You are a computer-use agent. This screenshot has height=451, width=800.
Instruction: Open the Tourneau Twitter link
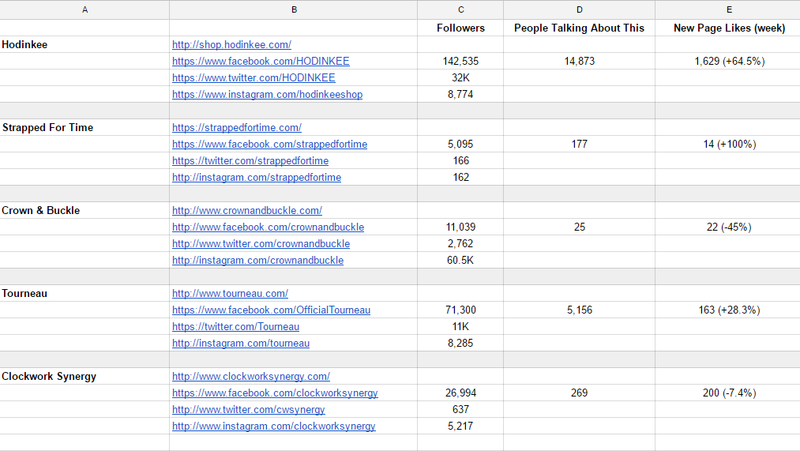236,327
